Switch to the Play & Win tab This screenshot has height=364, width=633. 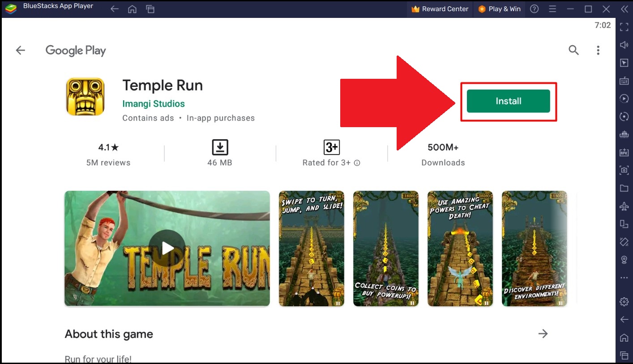pyautogui.click(x=499, y=9)
